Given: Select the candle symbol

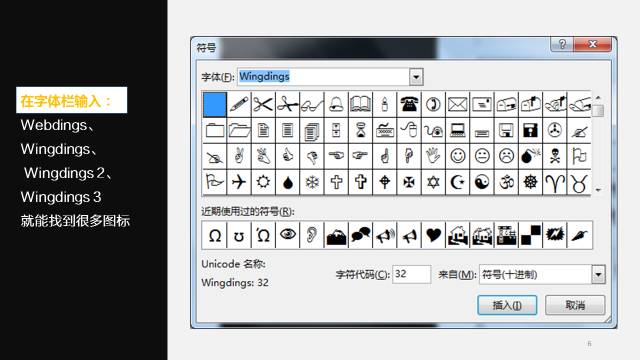Looking at the screenshot, I should [x=384, y=104].
